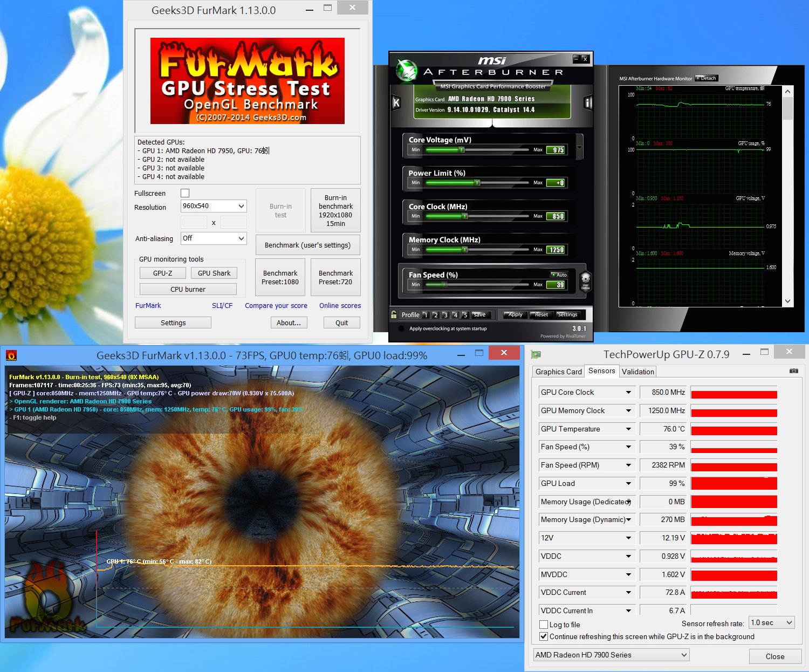The image size is (809, 672).
Task: Open the SLI/CF link
Action: [x=222, y=305]
